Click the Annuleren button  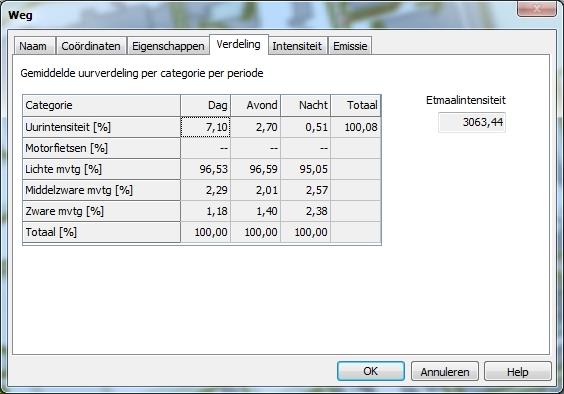click(x=445, y=371)
